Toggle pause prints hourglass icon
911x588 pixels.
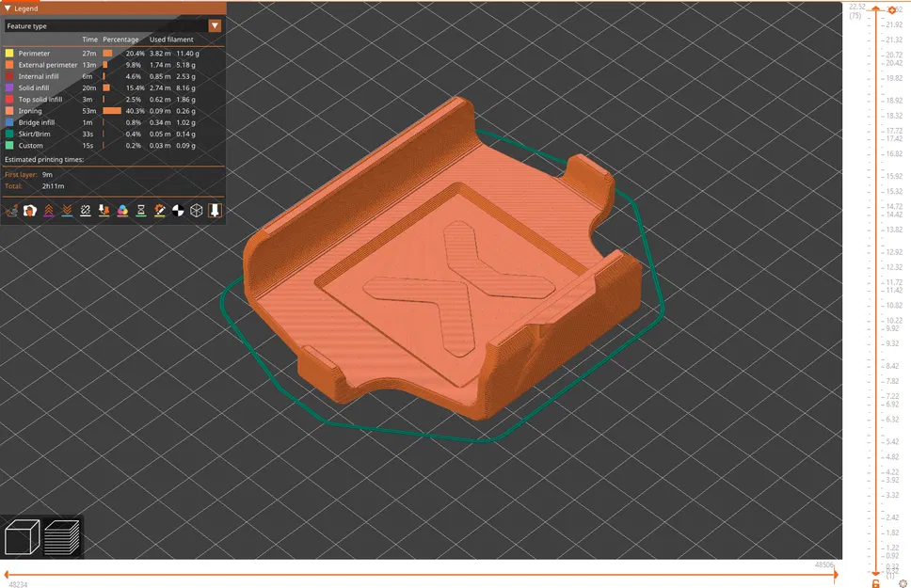141,211
